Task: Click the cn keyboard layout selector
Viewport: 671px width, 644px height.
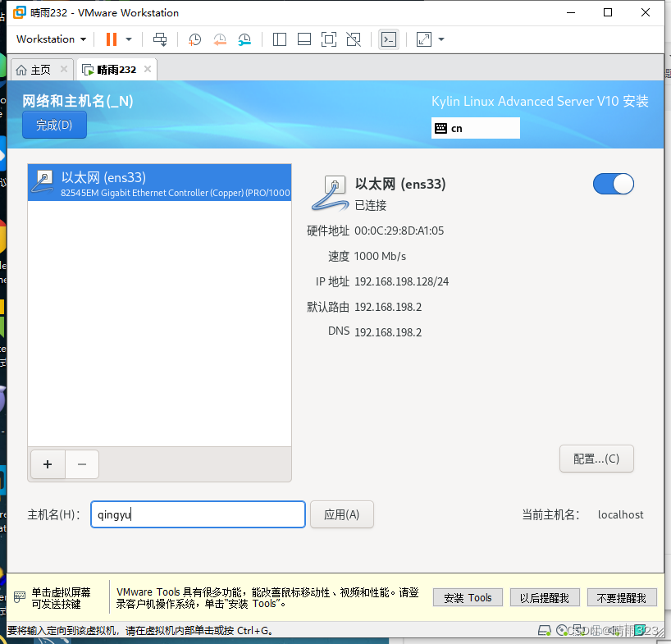Action: click(x=476, y=128)
